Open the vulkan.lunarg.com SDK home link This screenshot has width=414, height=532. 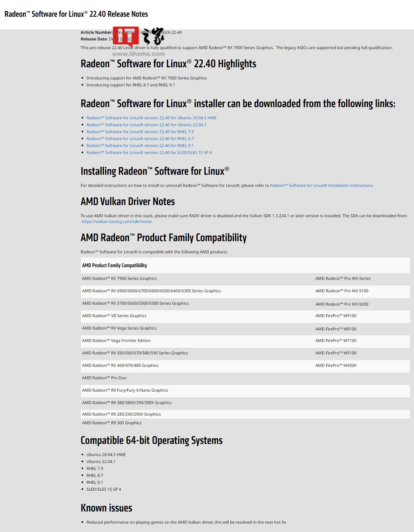pos(117,222)
